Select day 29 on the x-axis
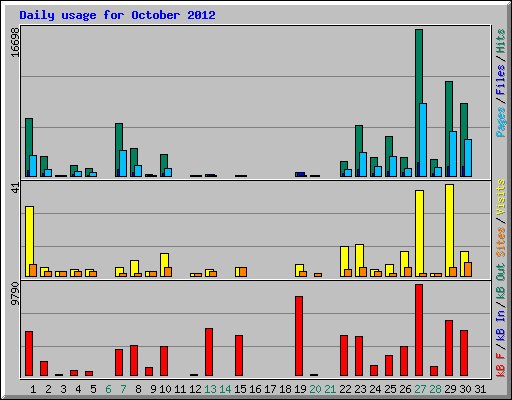Image resolution: width=512 pixels, height=400 pixels. click(450, 389)
